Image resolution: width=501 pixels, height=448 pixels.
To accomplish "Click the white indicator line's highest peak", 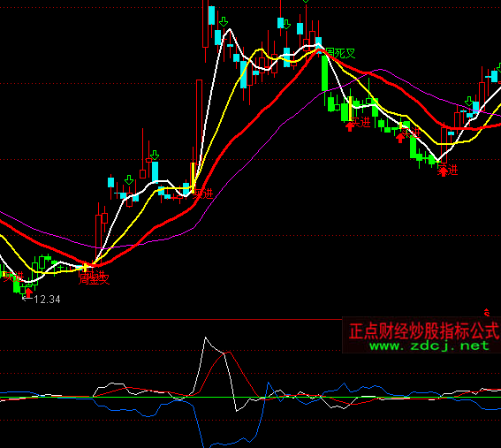I will [x=206, y=338].
